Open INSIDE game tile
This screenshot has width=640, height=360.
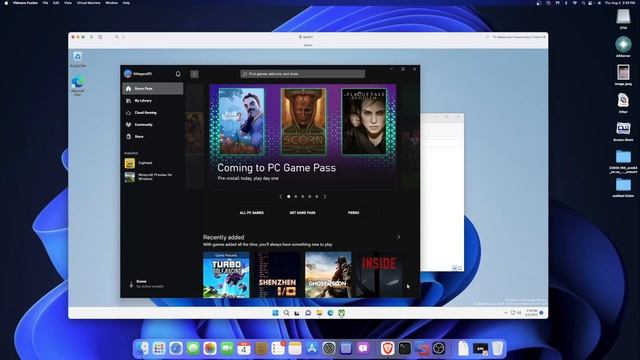(379, 275)
